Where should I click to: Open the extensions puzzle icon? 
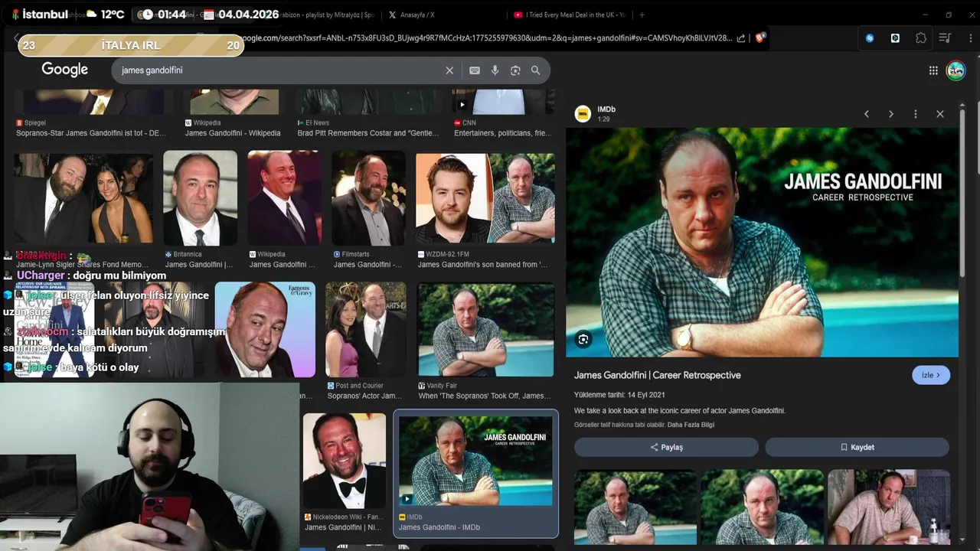pos(921,38)
